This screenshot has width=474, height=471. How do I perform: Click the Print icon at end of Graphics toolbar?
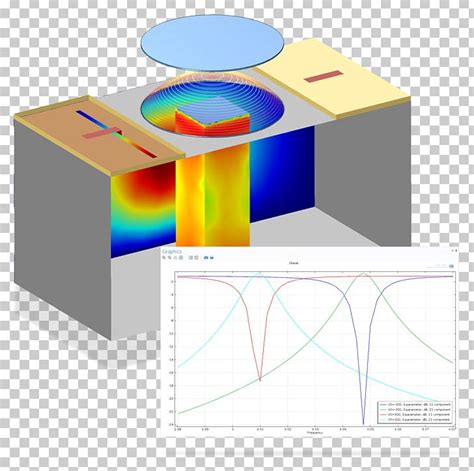212,258
